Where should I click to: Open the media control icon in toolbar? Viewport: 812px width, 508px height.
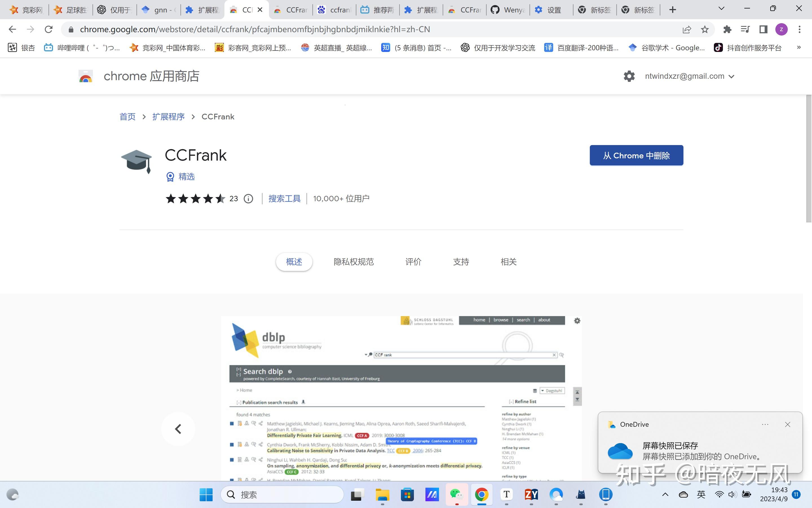coord(745,30)
